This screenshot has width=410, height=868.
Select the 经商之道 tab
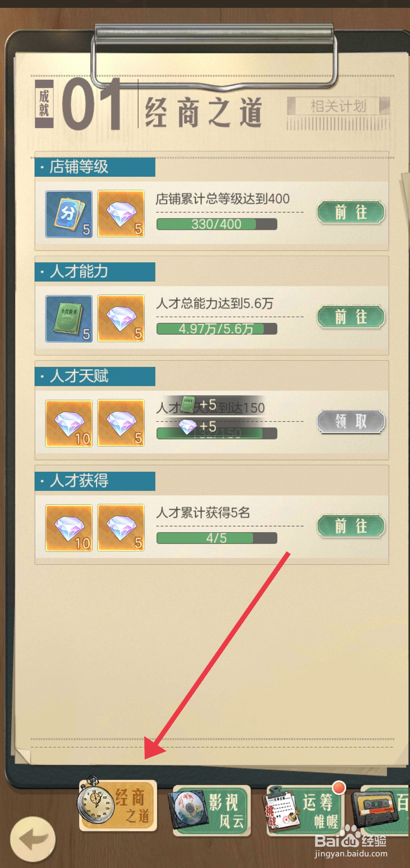click(118, 806)
